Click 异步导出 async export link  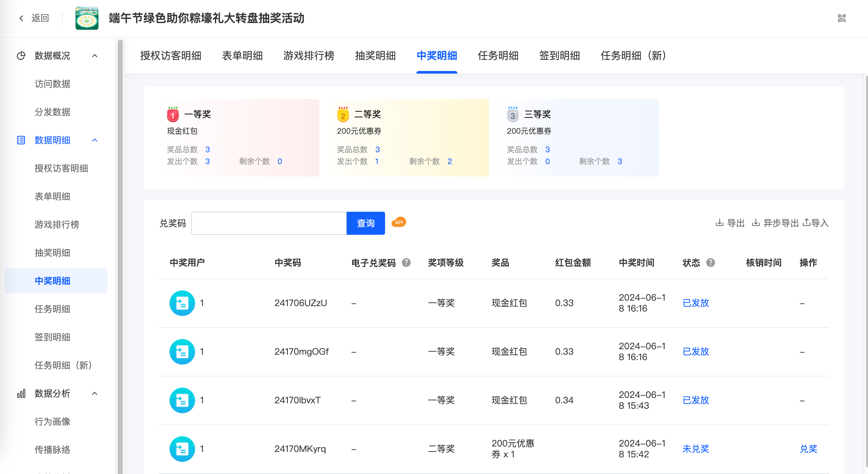780,223
